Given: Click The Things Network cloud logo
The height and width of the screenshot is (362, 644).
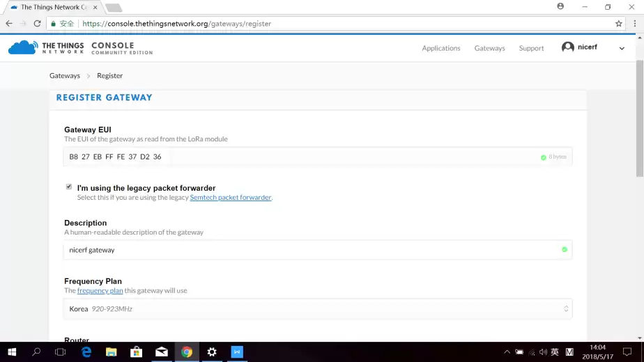Looking at the screenshot, I should [22, 47].
